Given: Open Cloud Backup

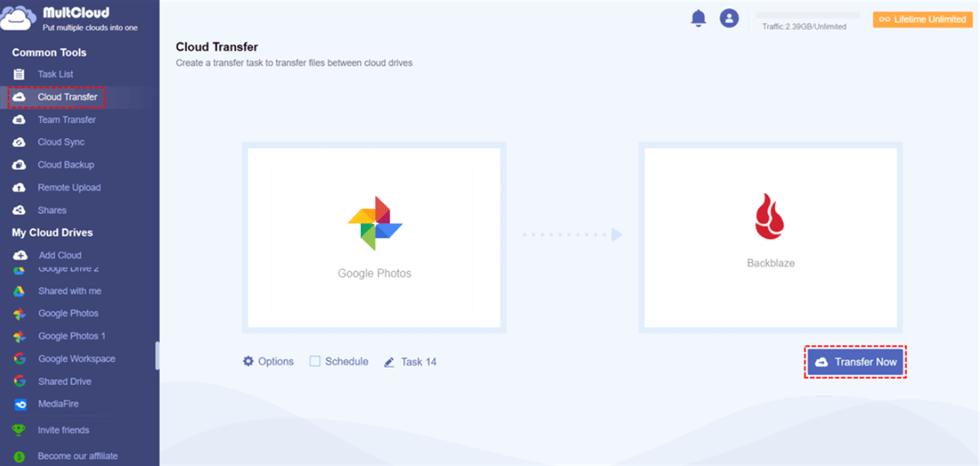Looking at the screenshot, I should coord(66,165).
